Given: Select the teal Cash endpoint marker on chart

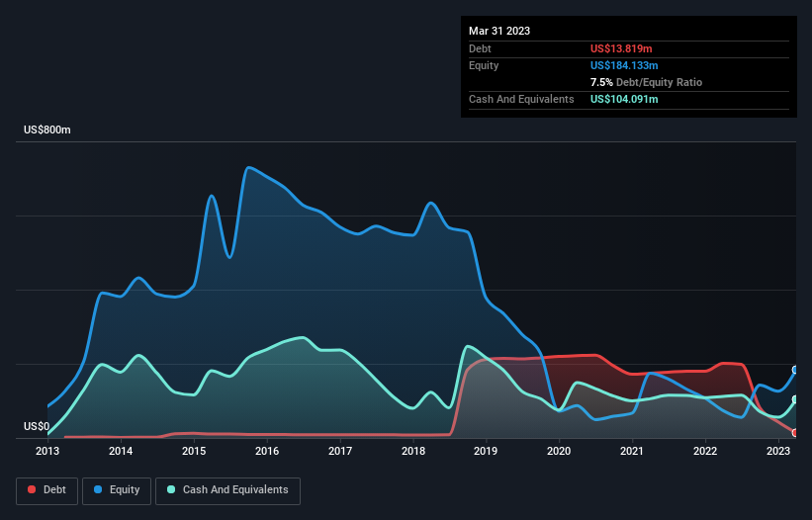Looking at the screenshot, I should pos(795,399).
